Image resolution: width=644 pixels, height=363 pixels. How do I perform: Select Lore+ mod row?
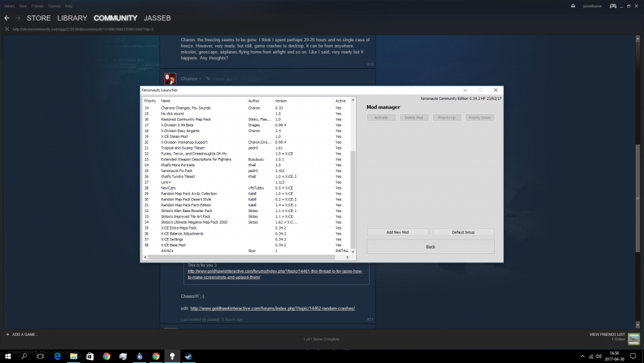[245, 182]
